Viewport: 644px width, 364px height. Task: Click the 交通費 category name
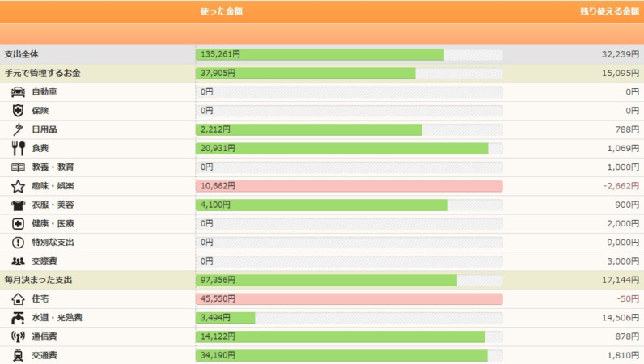pos(44,355)
